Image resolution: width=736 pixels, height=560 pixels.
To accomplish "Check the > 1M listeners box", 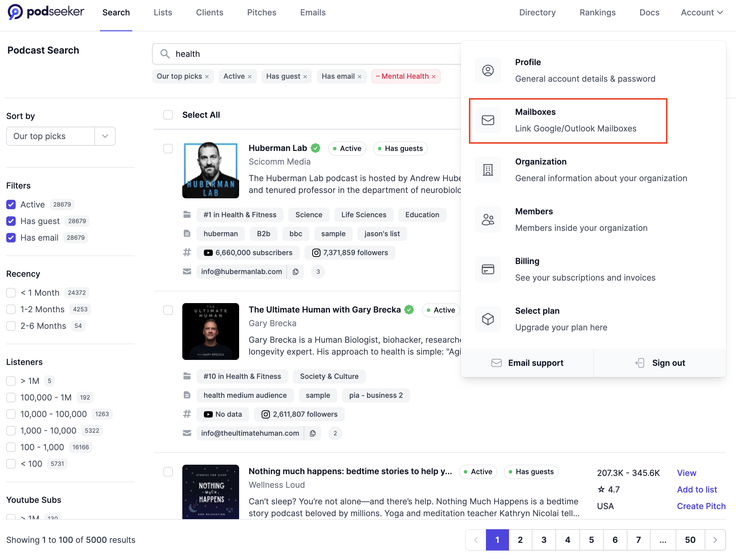I will (11, 381).
